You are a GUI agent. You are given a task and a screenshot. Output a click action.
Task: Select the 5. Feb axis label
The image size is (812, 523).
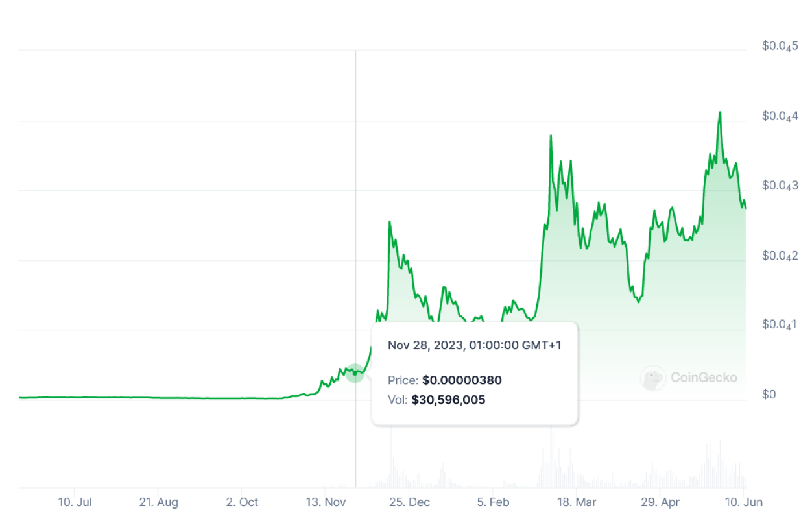tap(493, 502)
